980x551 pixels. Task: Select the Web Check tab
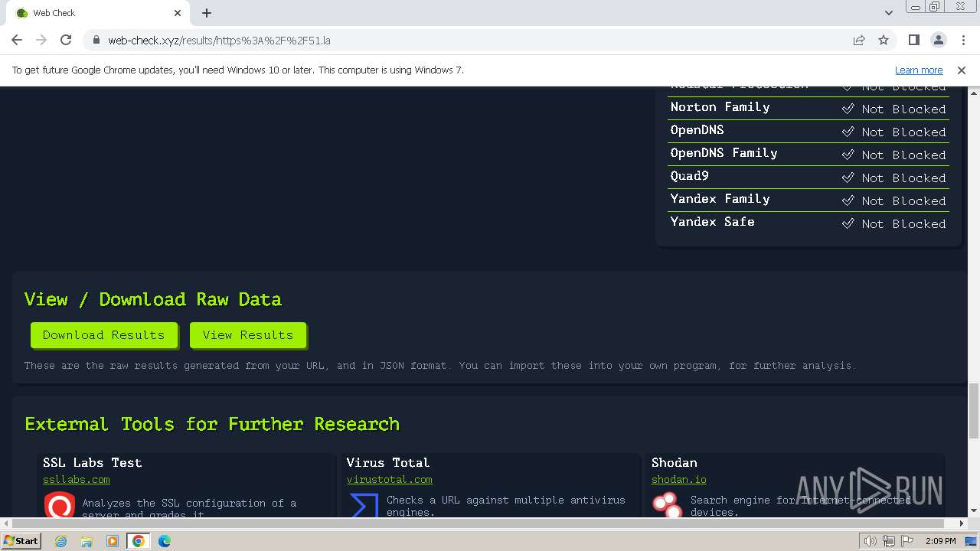click(x=97, y=13)
